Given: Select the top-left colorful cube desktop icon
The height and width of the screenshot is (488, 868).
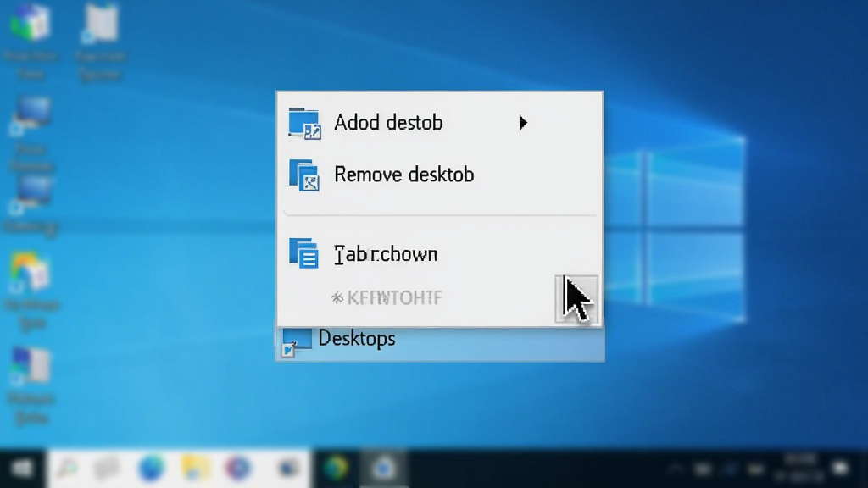Looking at the screenshot, I should click(31, 23).
